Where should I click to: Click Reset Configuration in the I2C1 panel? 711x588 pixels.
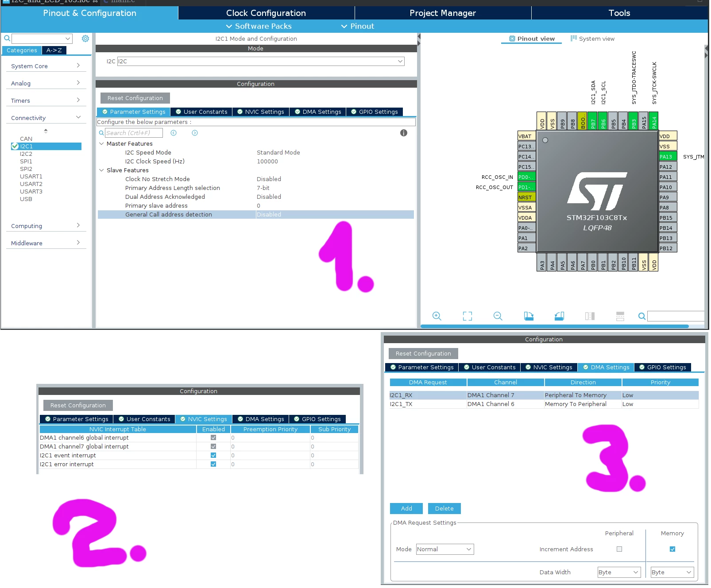click(x=135, y=98)
